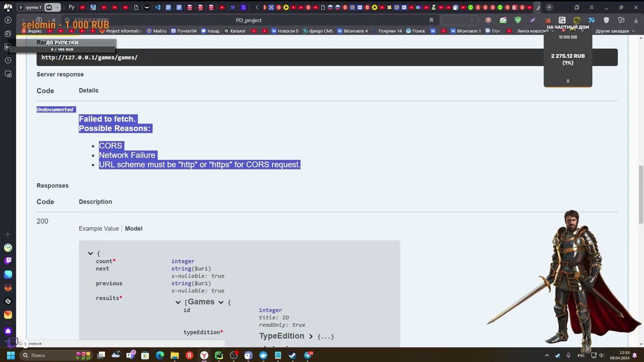644x362 pixels.
Task: Open the Почта104 bookmark
Action: click(184, 31)
